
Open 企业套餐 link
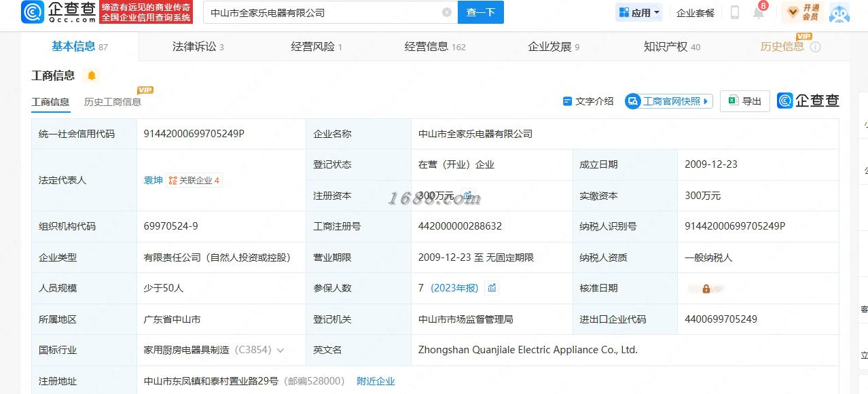coord(695,12)
